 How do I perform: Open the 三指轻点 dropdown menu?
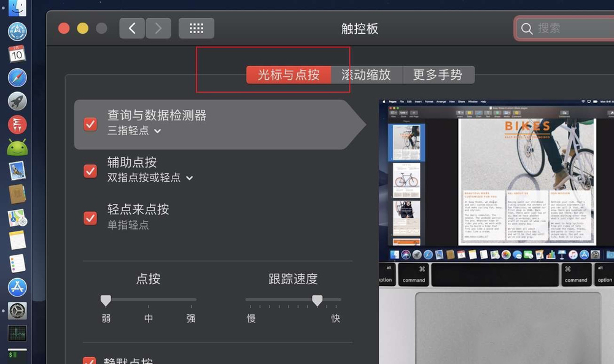pyautogui.click(x=134, y=130)
